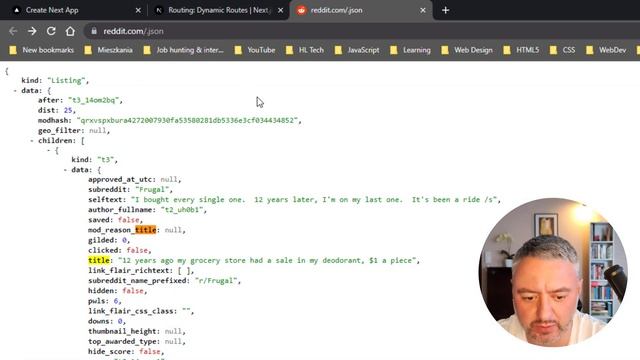Click the hidden false value

133,291
